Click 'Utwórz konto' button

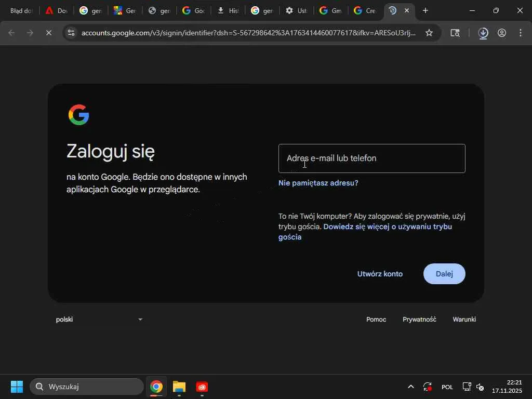click(x=380, y=274)
